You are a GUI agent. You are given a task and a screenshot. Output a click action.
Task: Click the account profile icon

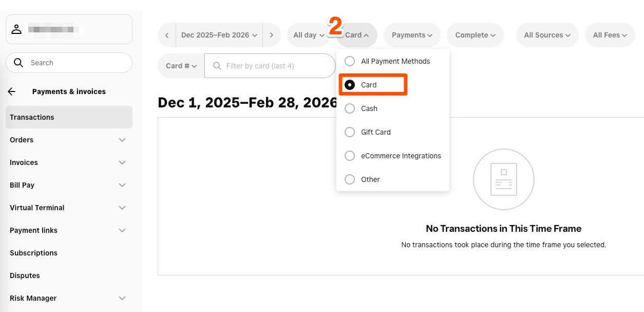[x=17, y=29]
